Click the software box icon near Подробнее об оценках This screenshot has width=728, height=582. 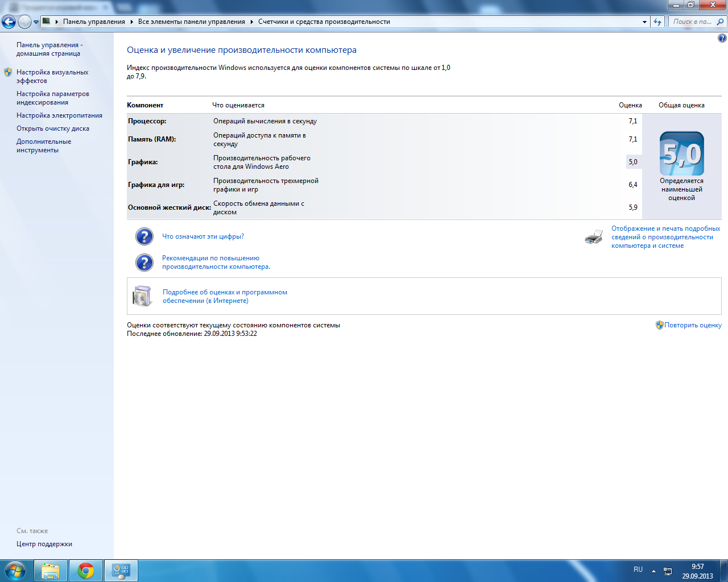pyautogui.click(x=142, y=296)
